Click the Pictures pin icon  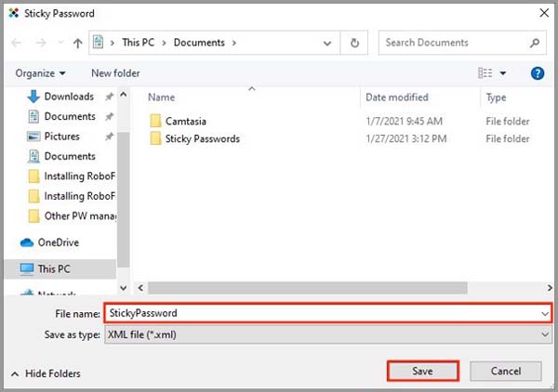[109, 137]
